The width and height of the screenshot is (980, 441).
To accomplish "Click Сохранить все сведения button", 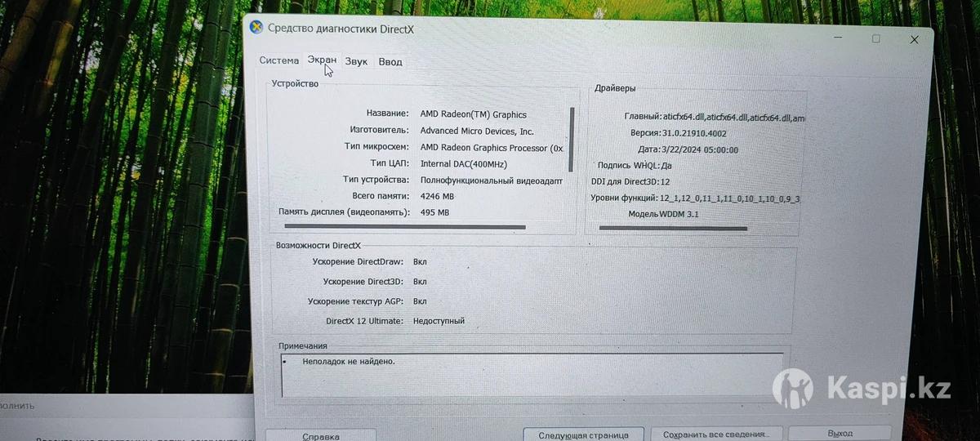I will [711, 435].
